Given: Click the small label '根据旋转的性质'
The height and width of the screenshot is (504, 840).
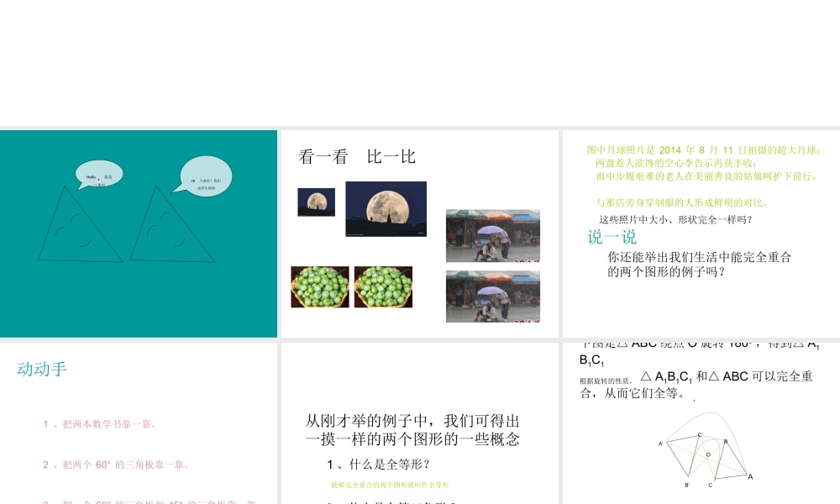Looking at the screenshot, I should click(606, 381).
